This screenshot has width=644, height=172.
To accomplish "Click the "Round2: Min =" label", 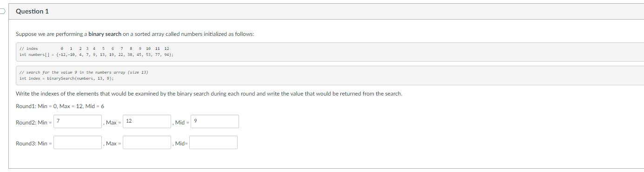I will tap(33, 123).
